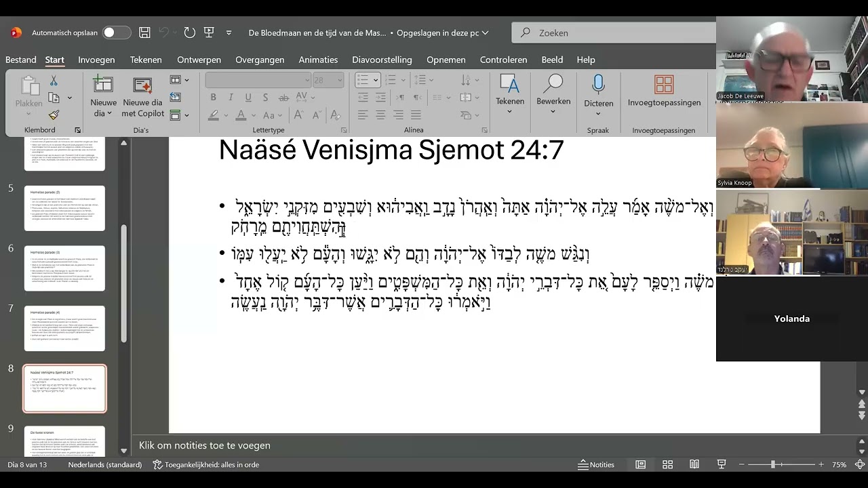Click the Notities button in status bar
Viewport: 868px width, 488px height.
[596, 464]
